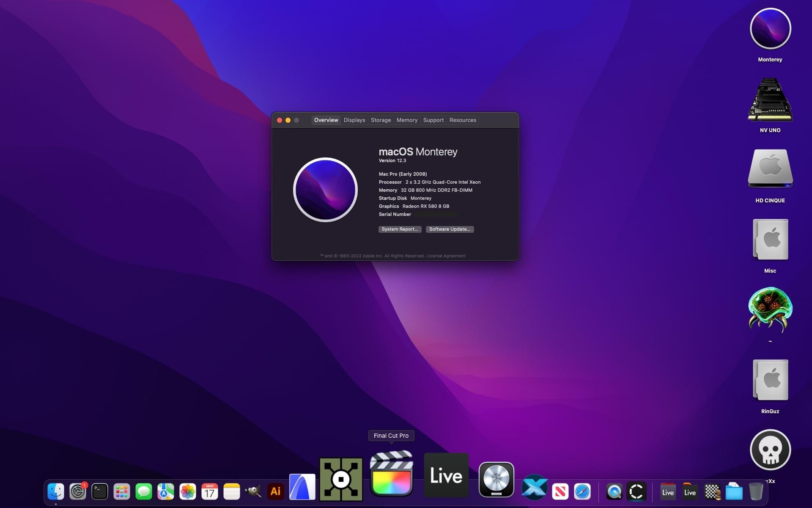
Task: Select the skull icon on the desktop
Action: 770,450
